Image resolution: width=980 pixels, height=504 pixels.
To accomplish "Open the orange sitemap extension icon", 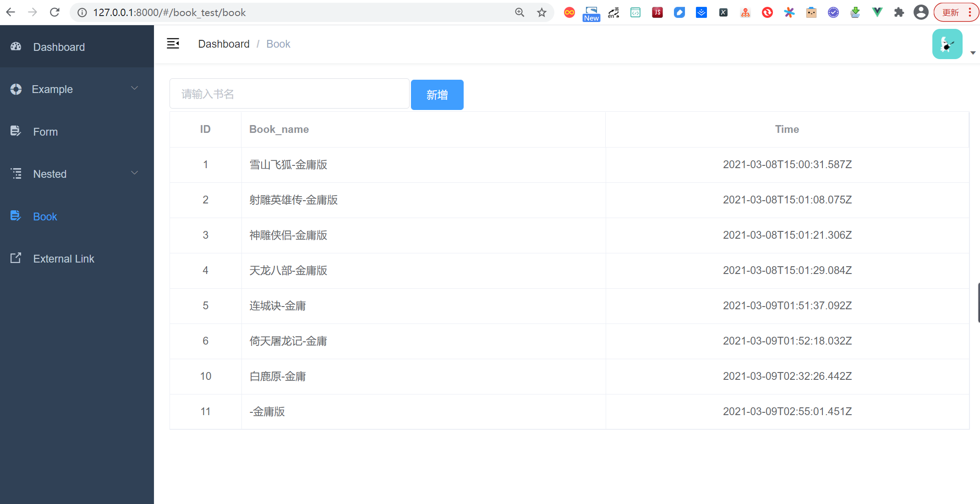I will point(745,12).
